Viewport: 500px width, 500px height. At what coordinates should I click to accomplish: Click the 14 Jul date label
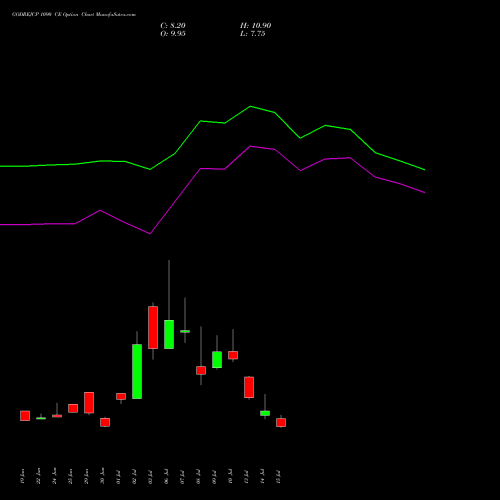[262, 477]
